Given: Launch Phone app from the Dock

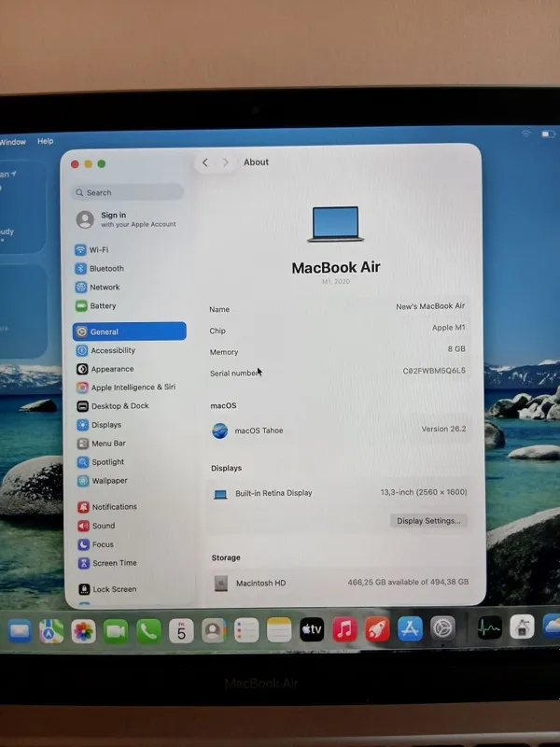Looking at the screenshot, I should 148,631.
